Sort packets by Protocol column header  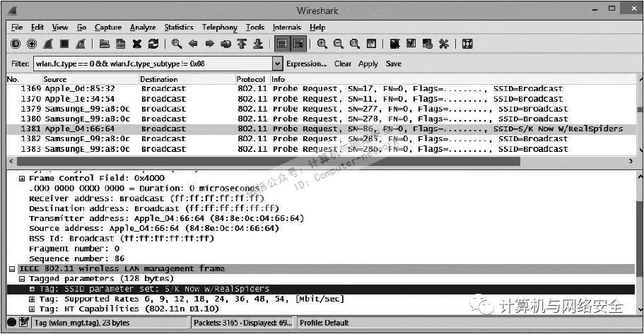(252, 79)
